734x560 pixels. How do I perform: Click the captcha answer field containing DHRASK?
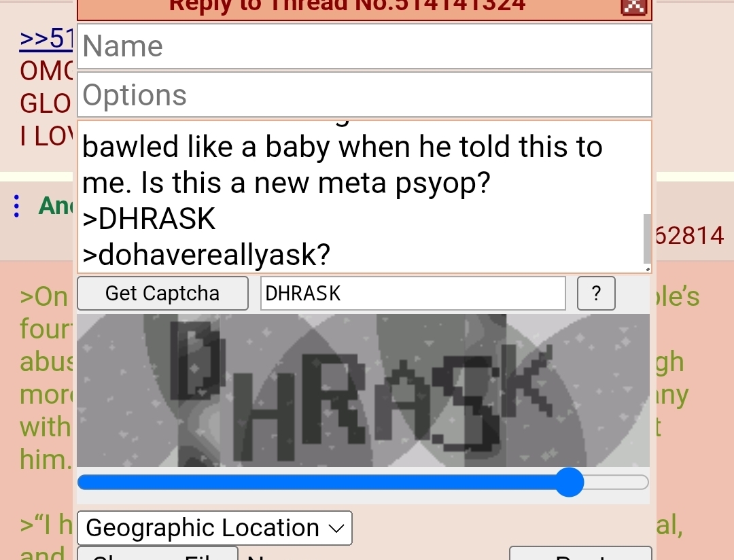(413, 293)
